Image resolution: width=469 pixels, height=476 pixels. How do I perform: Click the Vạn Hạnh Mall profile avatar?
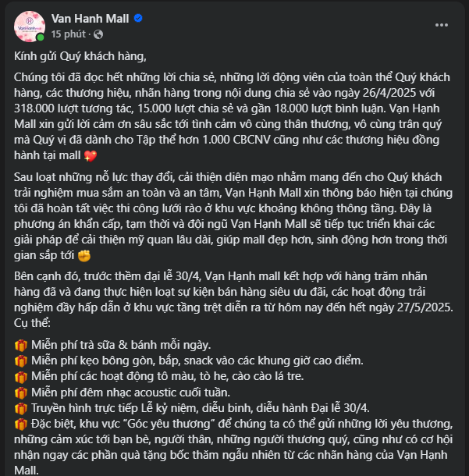(30, 26)
